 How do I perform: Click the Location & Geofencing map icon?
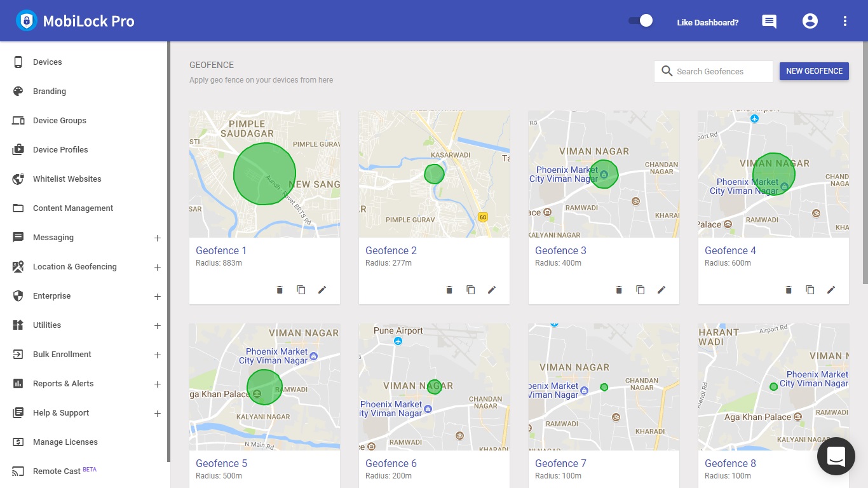click(18, 267)
